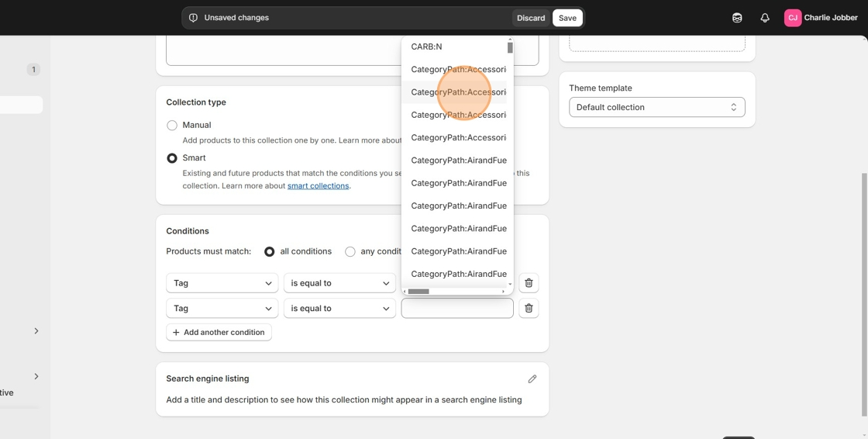Viewport: 868px width, 439px height.
Task: Open the Charlie Jobber account menu
Action: [x=821, y=18]
